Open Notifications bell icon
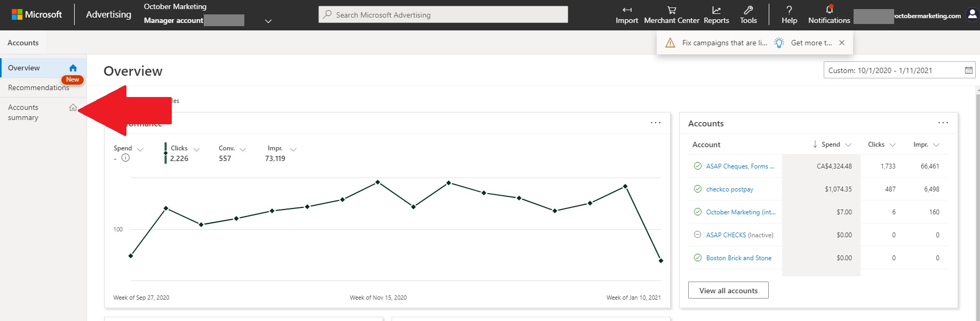Viewport: 980px width, 321px height. (x=830, y=10)
